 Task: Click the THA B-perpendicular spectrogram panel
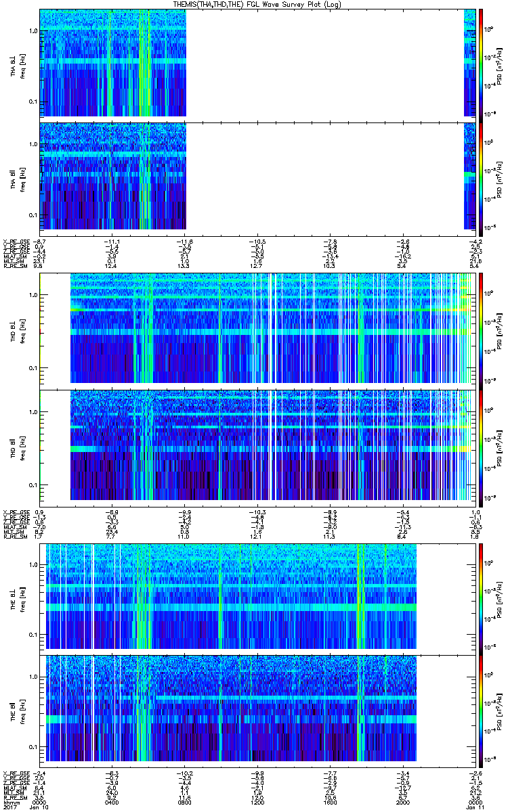pyautogui.click(x=112, y=64)
